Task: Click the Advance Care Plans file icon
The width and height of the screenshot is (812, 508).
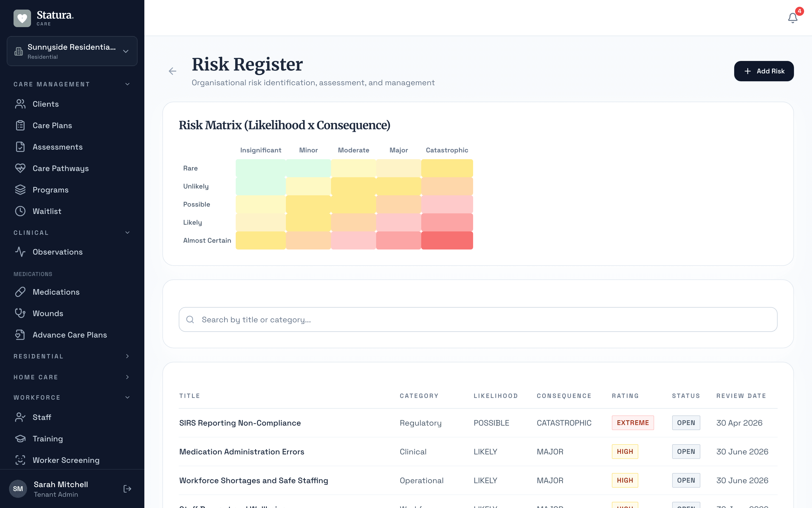Action: click(20, 335)
